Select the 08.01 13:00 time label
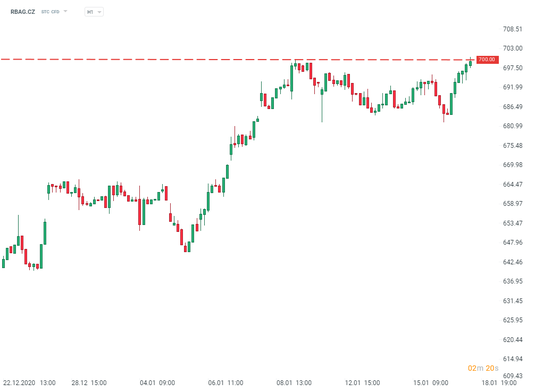This screenshot has height=392, width=535. coord(294,382)
